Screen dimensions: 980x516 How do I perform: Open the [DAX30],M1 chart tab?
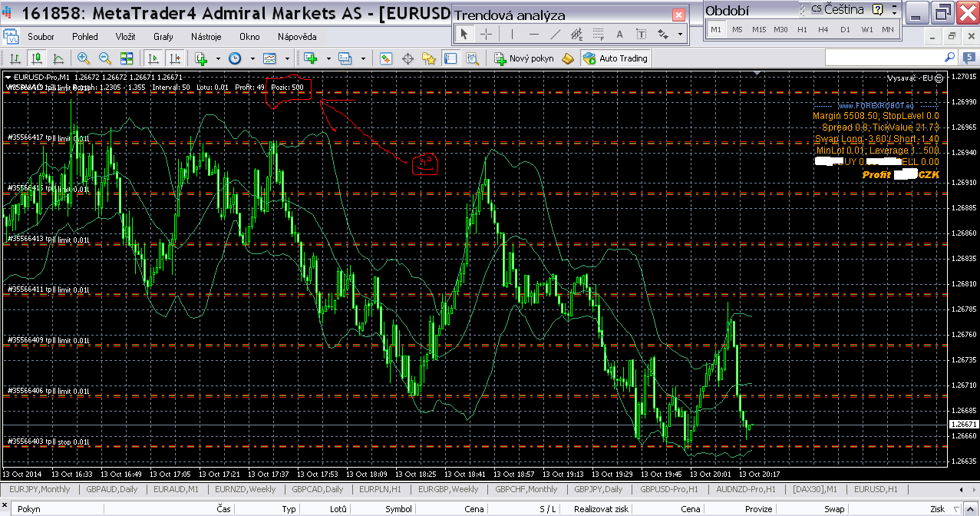[815, 489]
